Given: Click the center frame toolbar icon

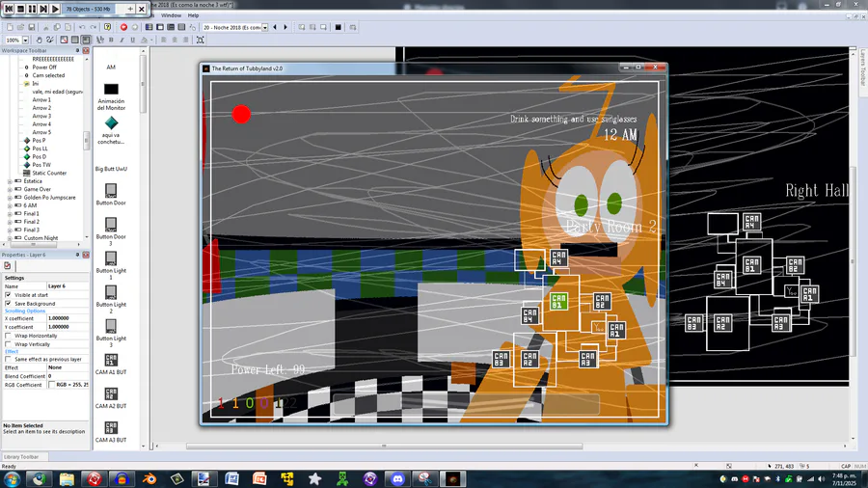Looking at the screenshot, I should [201, 40].
